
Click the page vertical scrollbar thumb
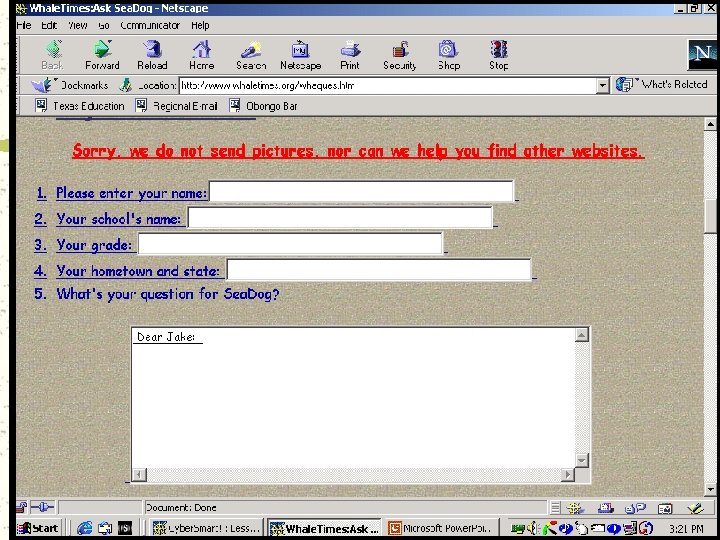tap(710, 217)
